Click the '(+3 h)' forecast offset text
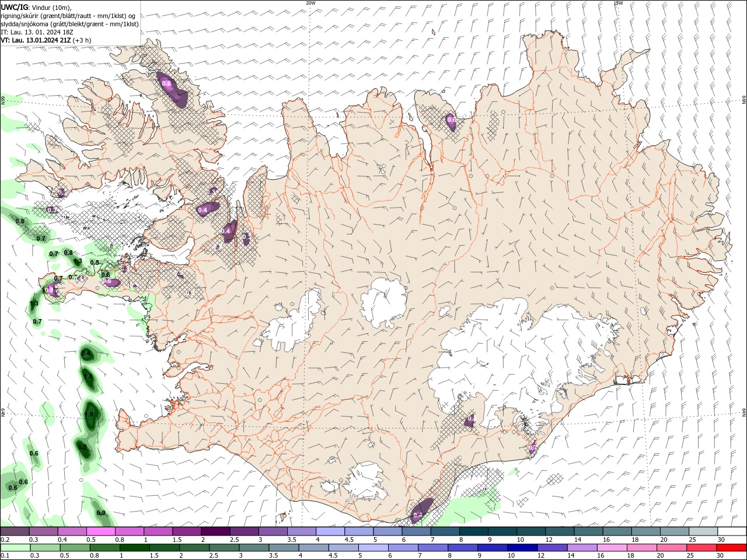This screenshot has height=560, width=747. tap(82, 40)
